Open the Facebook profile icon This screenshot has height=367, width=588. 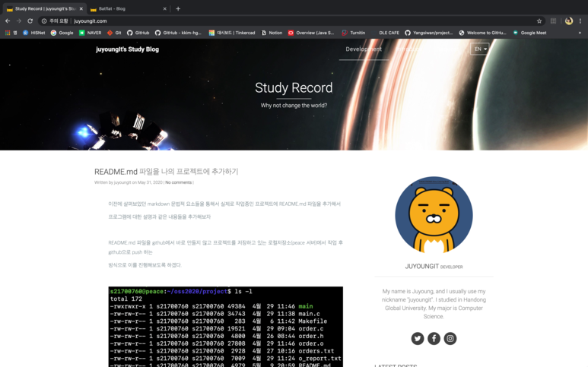click(x=434, y=339)
